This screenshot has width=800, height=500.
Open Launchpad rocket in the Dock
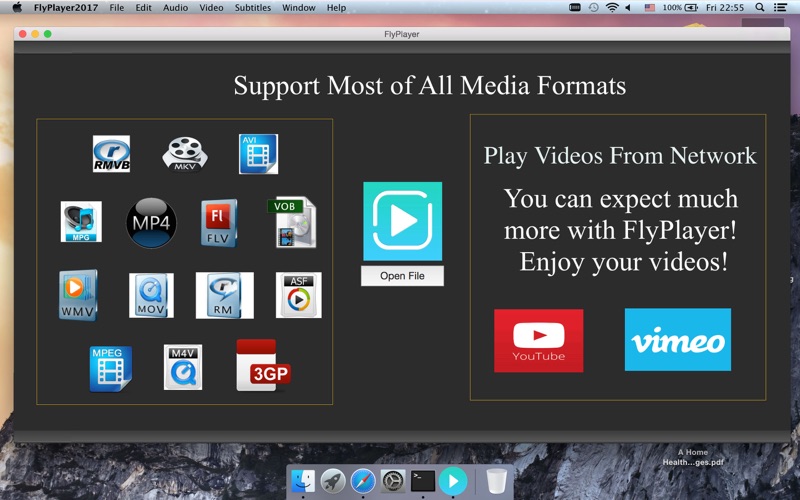tap(333, 481)
